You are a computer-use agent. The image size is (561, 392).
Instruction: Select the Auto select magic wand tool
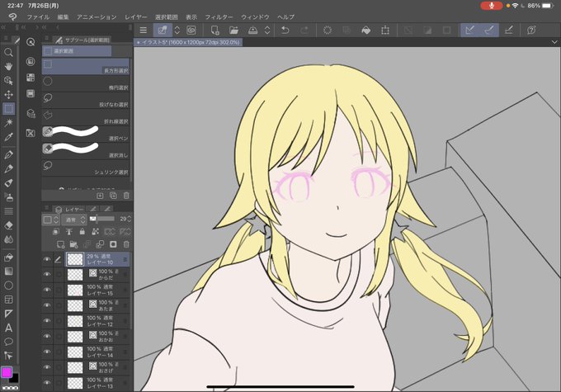[x=8, y=123]
